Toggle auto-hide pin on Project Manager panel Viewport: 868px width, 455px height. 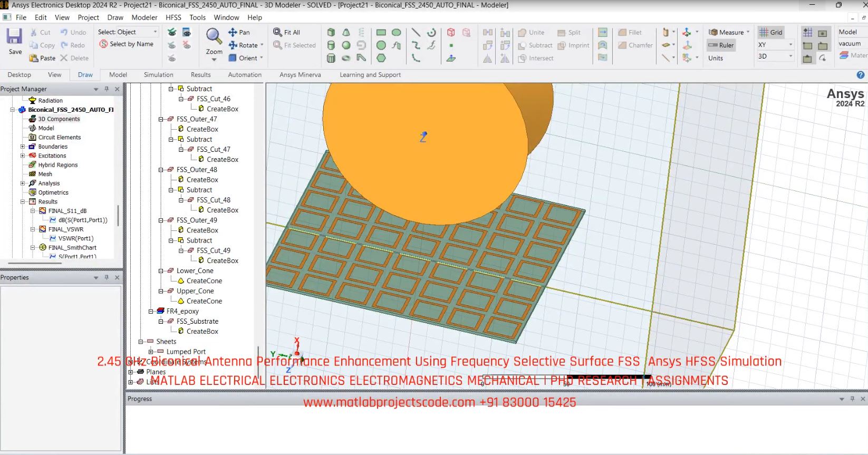click(107, 89)
